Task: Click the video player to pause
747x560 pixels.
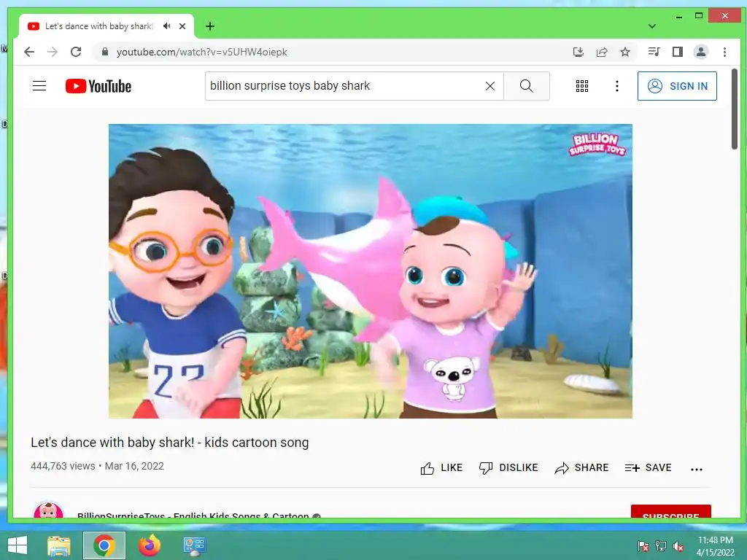Action: click(370, 271)
